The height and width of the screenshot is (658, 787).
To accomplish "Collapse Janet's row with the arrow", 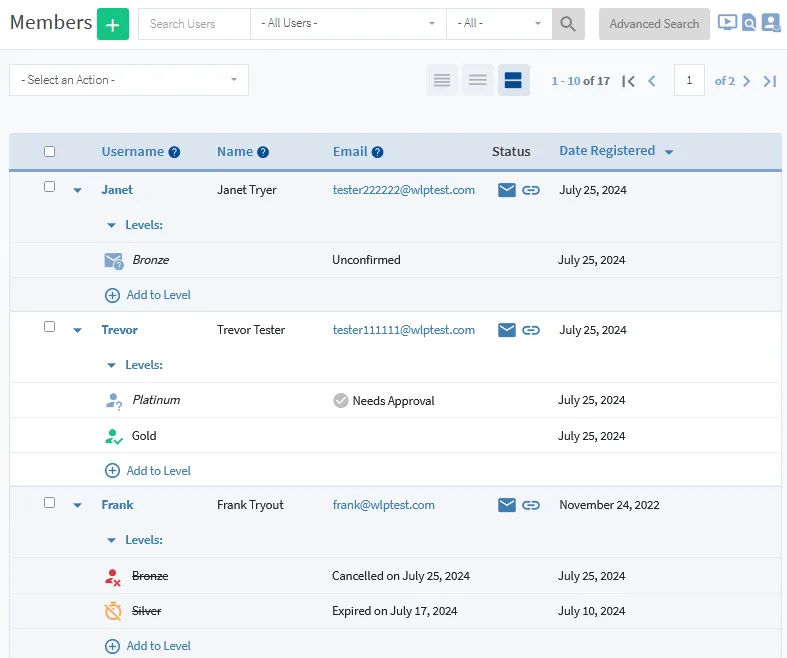I will click(77, 190).
